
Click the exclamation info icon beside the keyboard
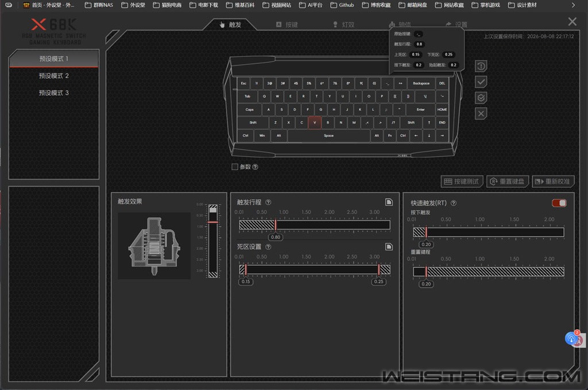pyautogui.click(x=481, y=67)
